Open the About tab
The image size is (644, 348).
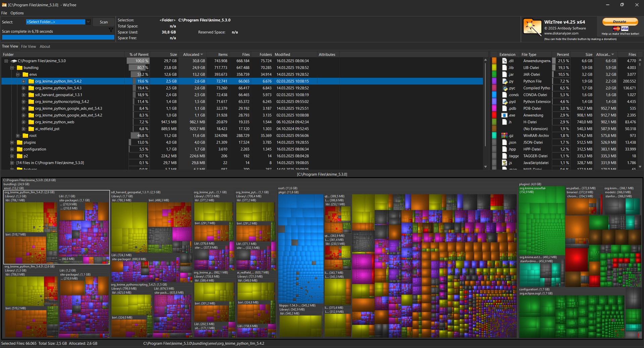click(x=45, y=47)
